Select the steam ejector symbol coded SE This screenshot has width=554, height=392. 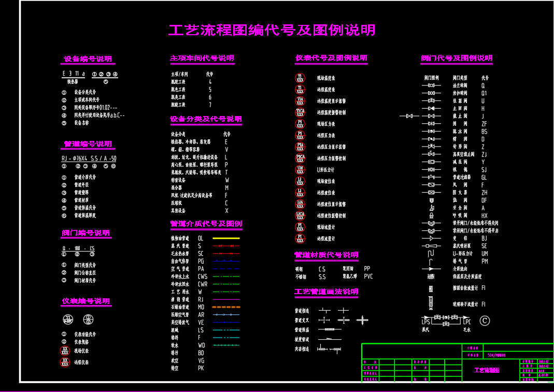431,246
